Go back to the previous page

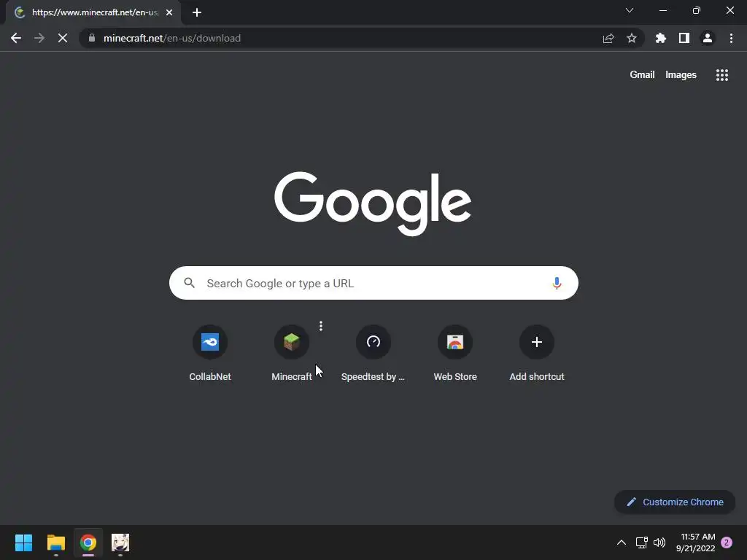pos(16,38)
